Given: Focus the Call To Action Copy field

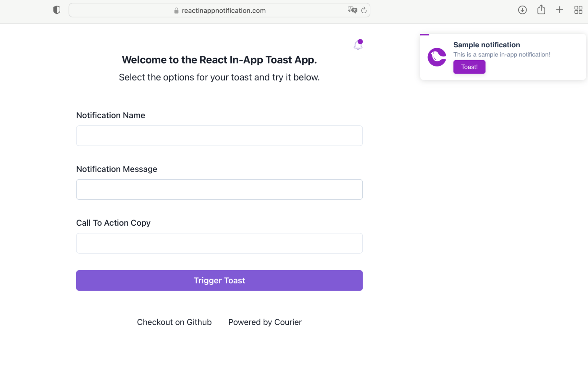Looking at the screenshot, I should [219, 243].
